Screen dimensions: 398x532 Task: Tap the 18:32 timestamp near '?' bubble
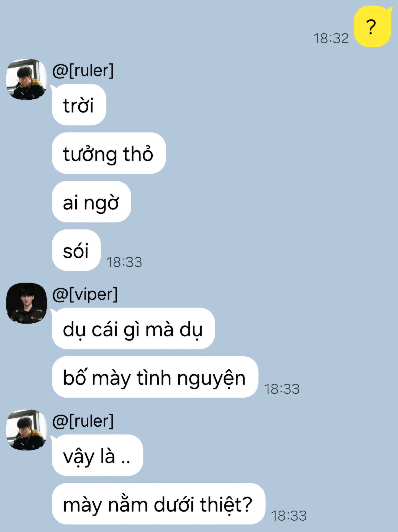pos(331,38)
